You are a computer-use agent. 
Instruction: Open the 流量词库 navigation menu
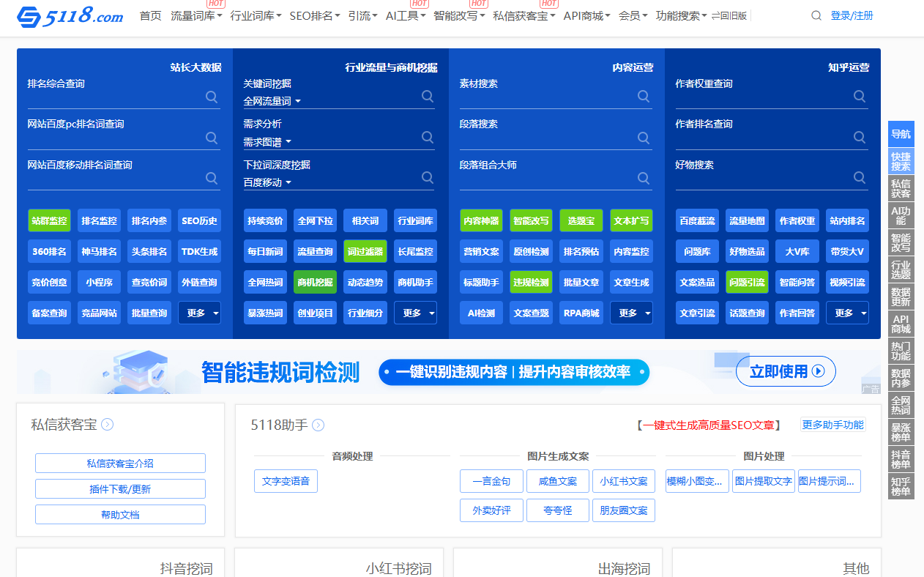(x=196, y=16)
